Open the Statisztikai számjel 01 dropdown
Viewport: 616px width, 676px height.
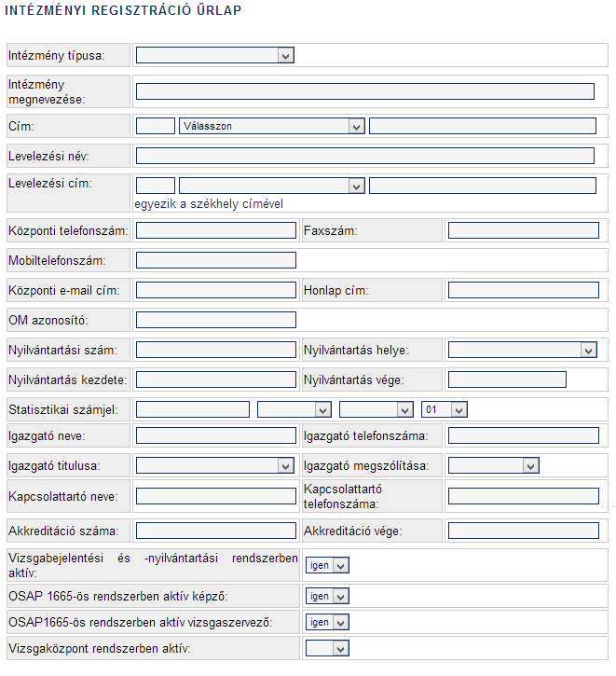pos(445,409)
